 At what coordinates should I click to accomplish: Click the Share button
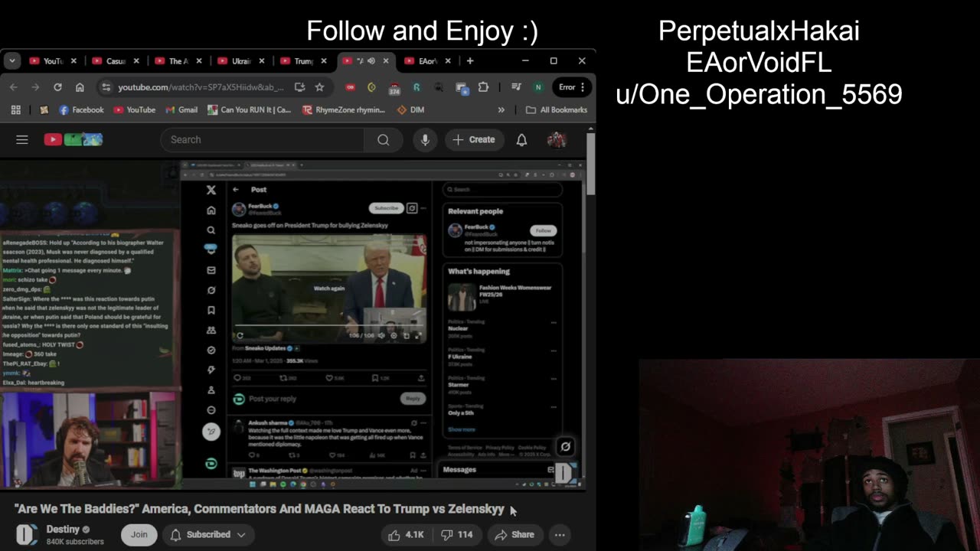[514, 534]
